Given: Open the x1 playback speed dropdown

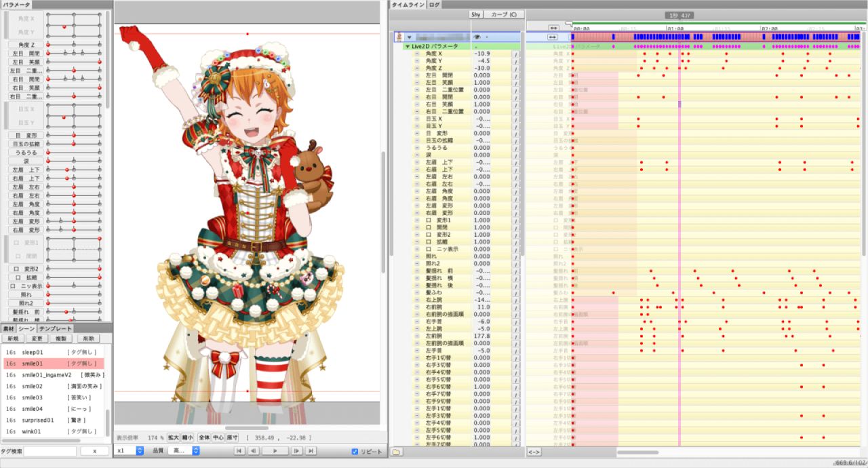Looking at the screenshot, I should point(130,450).
